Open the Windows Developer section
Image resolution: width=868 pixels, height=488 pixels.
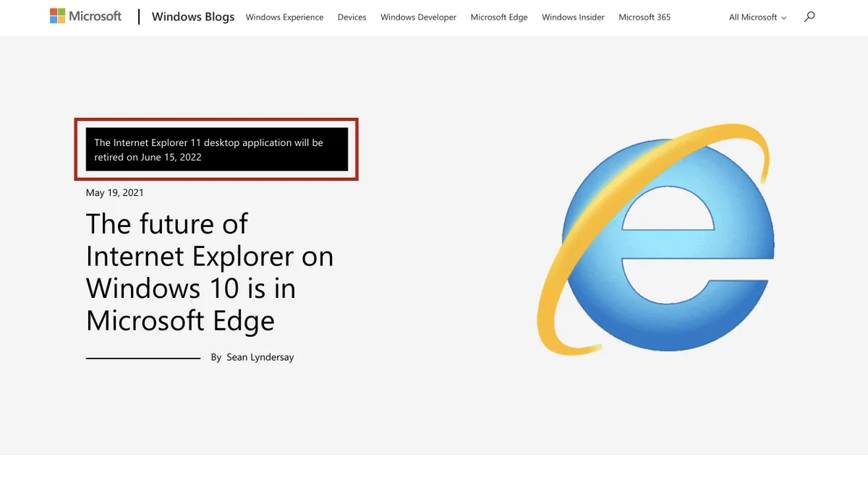(x=418, y=17)
